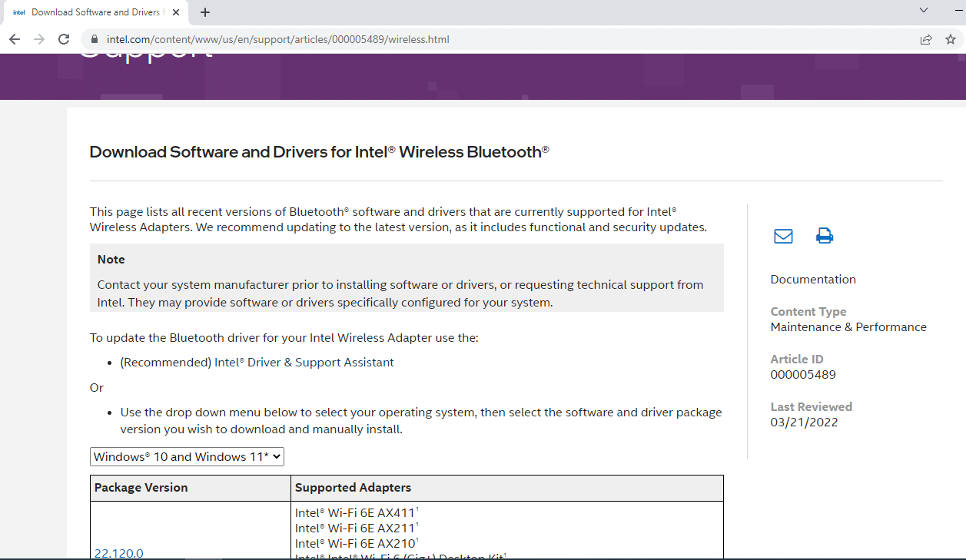This screenshot has height=560, width=966.
Task: Click the padlock site info icon
Action: point(95,39)
